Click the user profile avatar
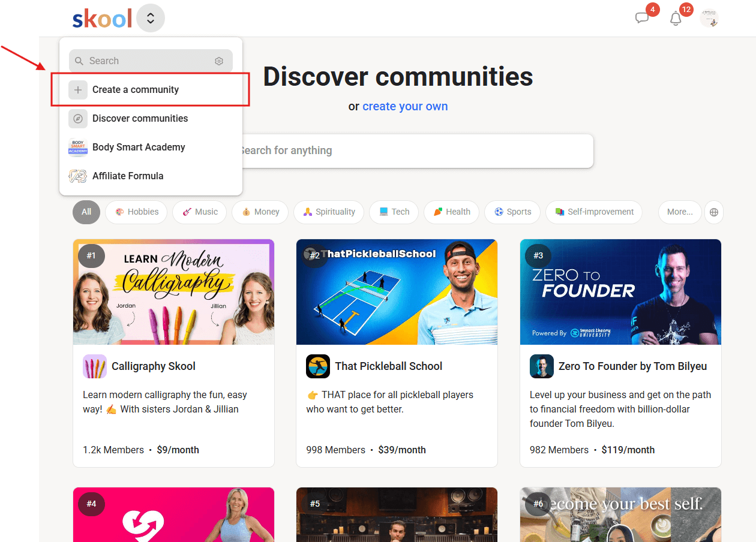 709,18
